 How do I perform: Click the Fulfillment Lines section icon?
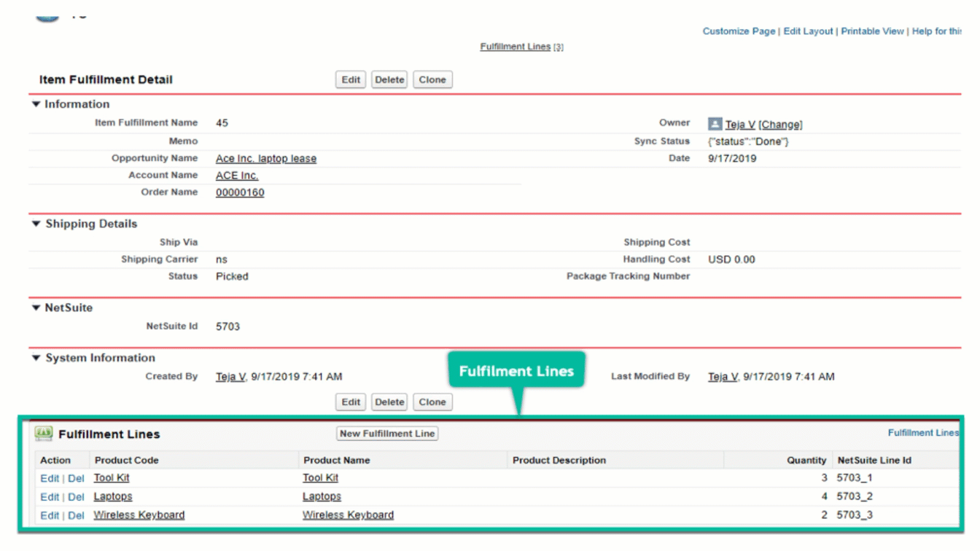click(x=44, y=434)
